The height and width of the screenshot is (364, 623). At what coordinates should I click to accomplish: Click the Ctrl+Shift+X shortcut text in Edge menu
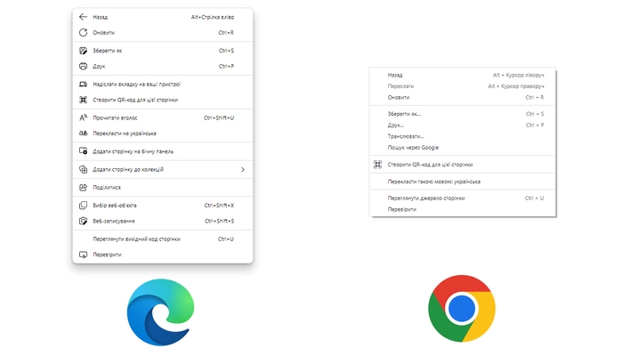[x=219, y=206]
